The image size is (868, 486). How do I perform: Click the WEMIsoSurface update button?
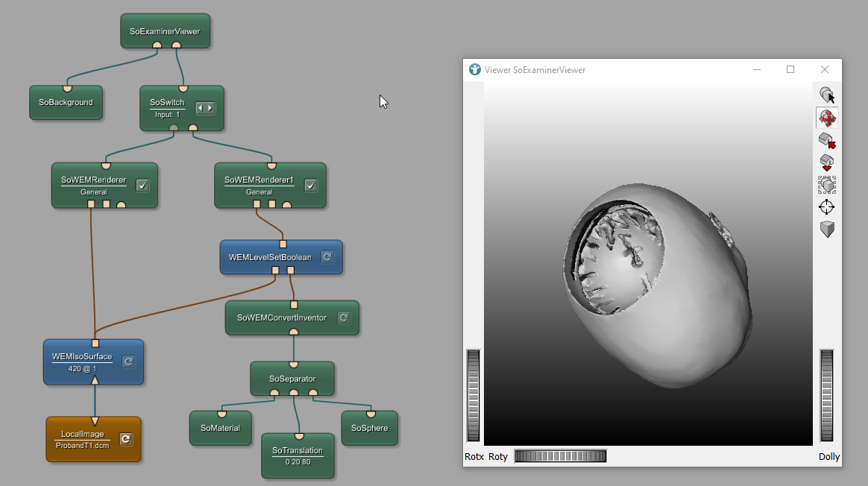[x=128, y=362]
